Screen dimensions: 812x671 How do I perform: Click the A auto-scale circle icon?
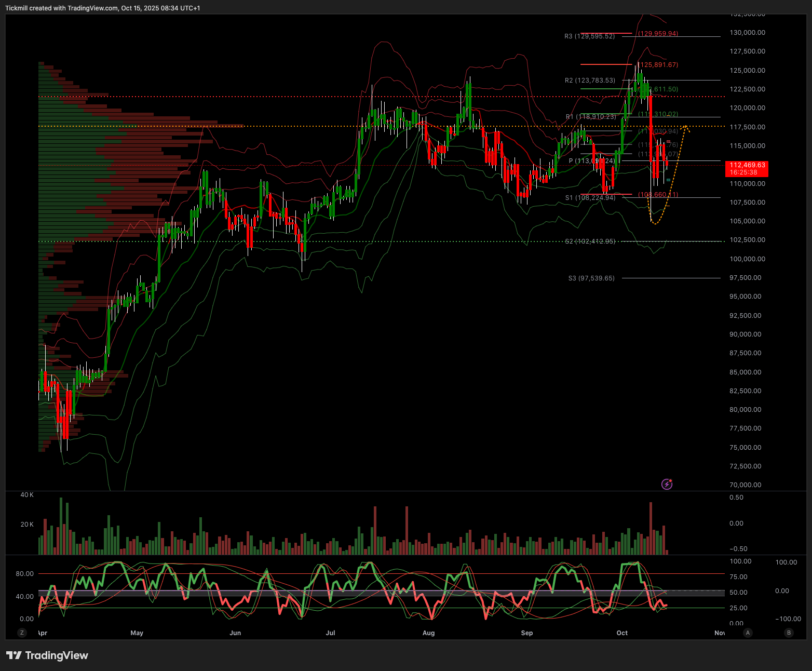click(748, 633)
